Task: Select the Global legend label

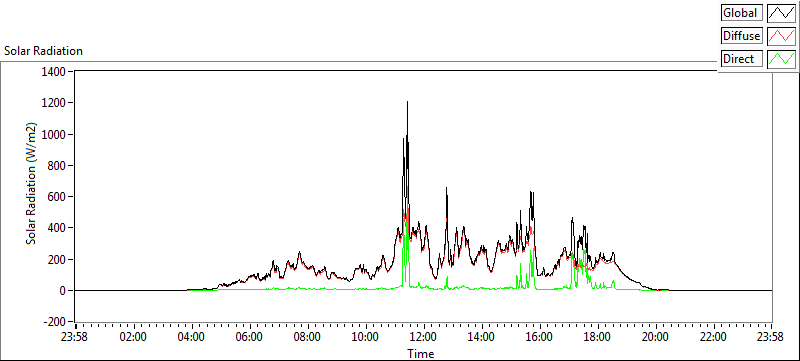Action: 742,13
